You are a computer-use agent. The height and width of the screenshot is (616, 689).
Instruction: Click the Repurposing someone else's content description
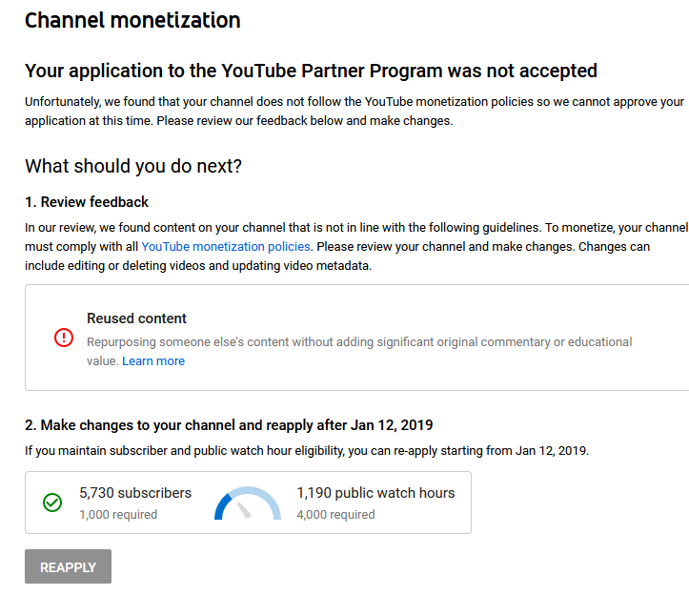tap(359, 341)
